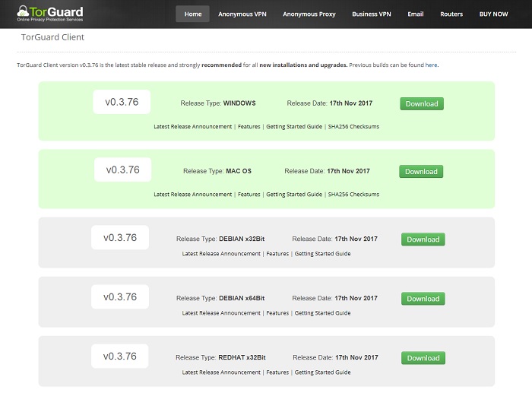
Task: Open Latest Release Announcement for DEBIAN x32Bit
Action: tap(221, 254)
